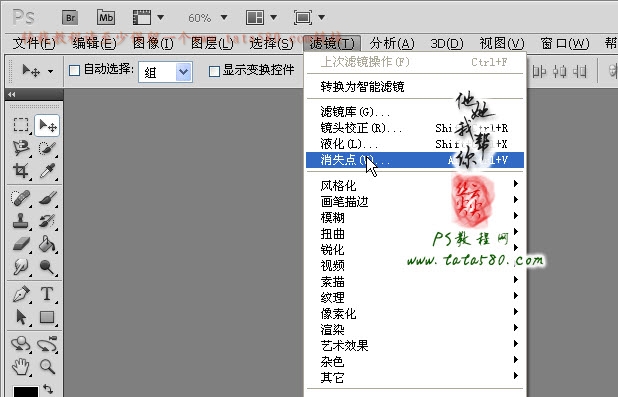Open the 编辑(E) menu
Screen dimensions: 618x397
tap(94, 43)
